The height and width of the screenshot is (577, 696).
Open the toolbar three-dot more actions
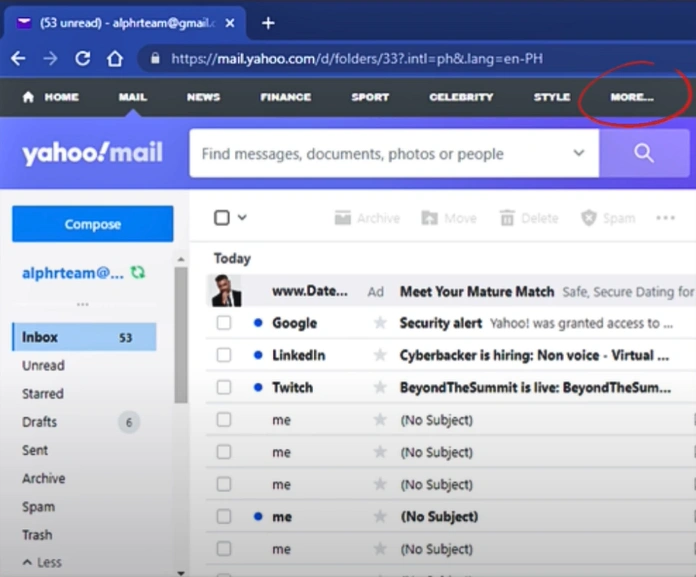[665, 218]
